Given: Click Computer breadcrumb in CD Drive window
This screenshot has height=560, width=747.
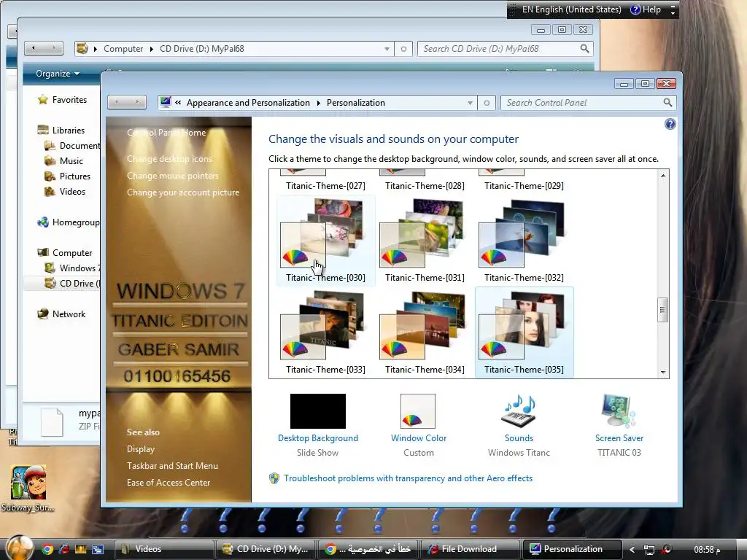Looking at the screenshot, I should (x=123, y=49).
